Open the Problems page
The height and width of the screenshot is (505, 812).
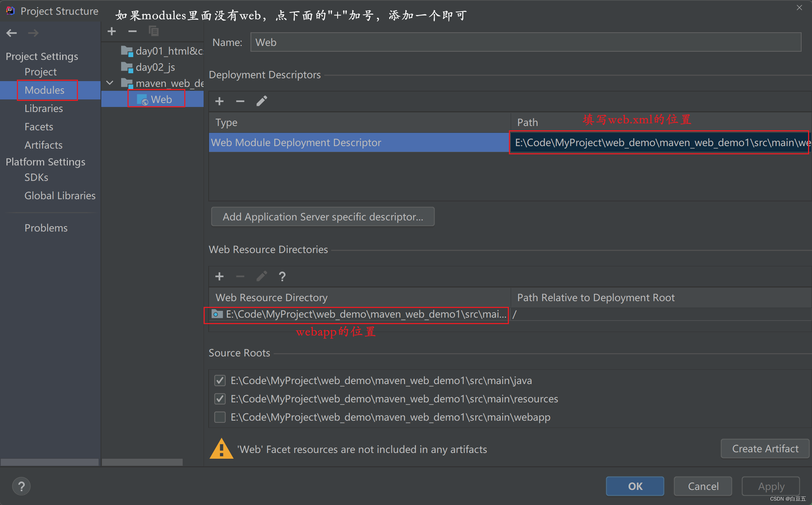point(46,228)
